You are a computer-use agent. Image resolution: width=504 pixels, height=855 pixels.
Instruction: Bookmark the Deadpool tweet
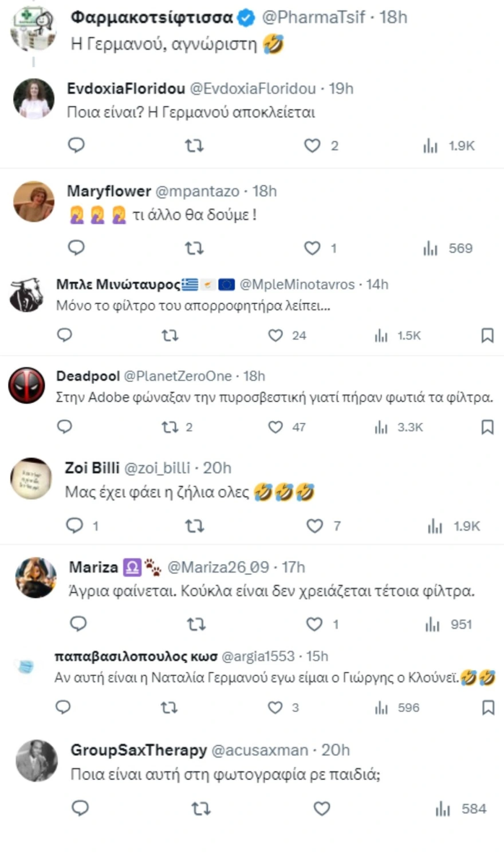point(487,427)
